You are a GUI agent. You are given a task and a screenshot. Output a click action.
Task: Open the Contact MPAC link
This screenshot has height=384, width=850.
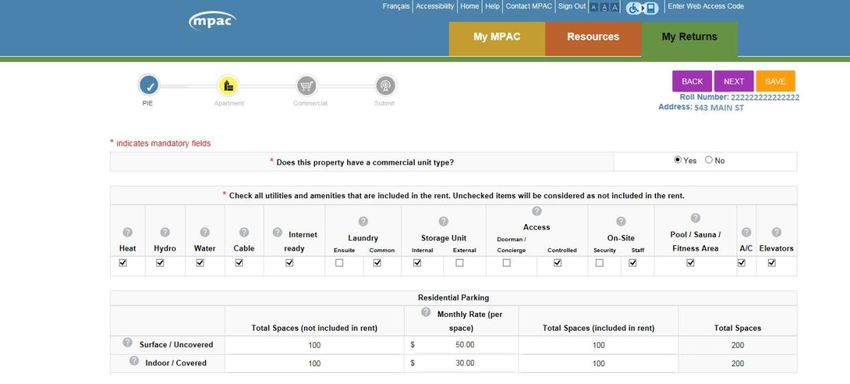point(529,7)
